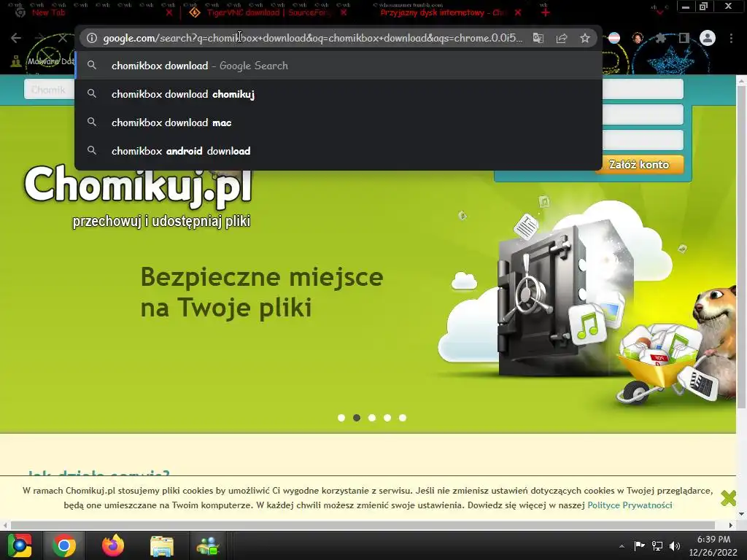Show hidden tray icons arrow
The height and width of the screenshot is (560, 747).
point(622,546)
